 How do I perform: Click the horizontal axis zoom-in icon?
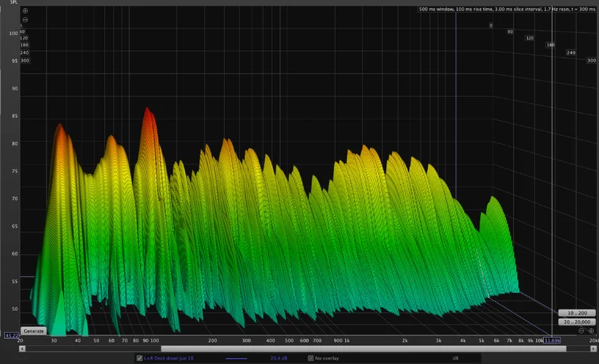click(x=590, y=331)
